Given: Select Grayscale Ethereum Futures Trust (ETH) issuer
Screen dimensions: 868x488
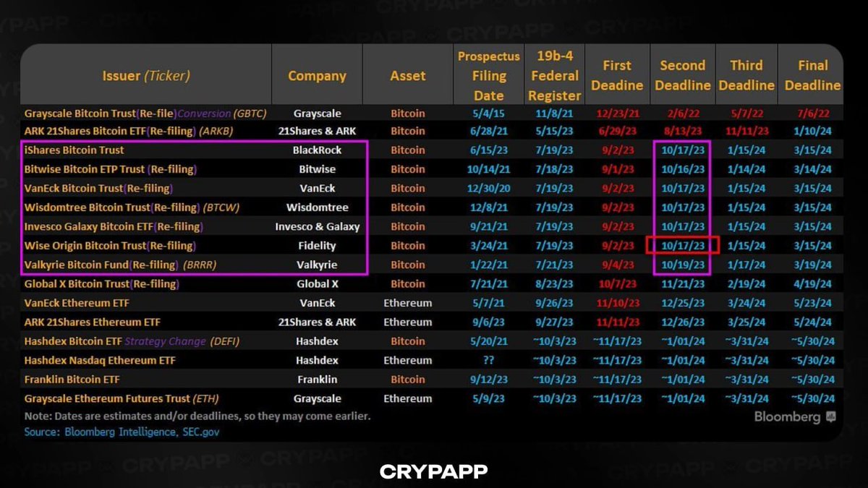Looking at the screenshot, I should click(122, 398).
